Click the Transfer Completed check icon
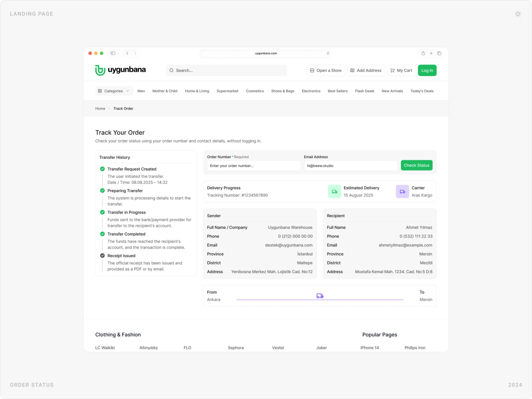Viewport: 532px width, 399px height. point(102,234)
